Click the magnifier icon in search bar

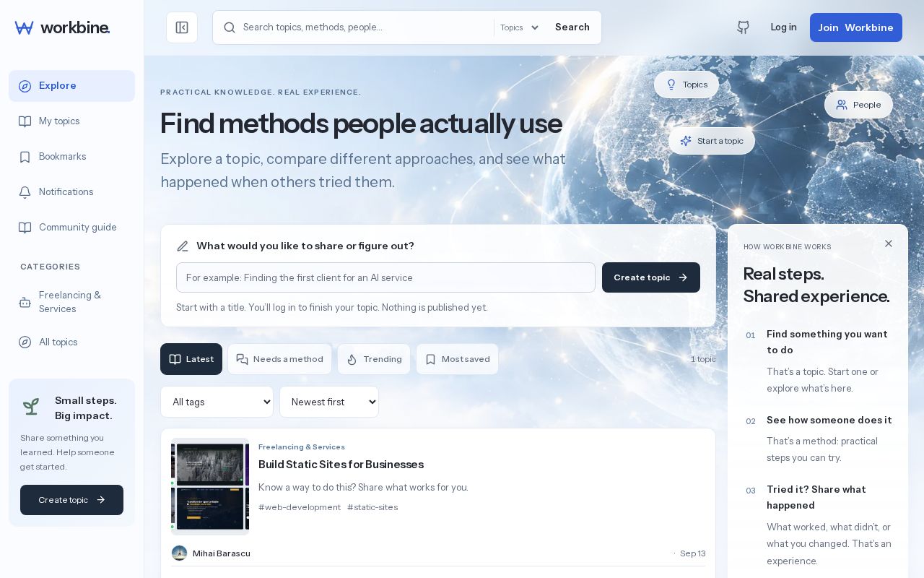click(x=230, y=27)
